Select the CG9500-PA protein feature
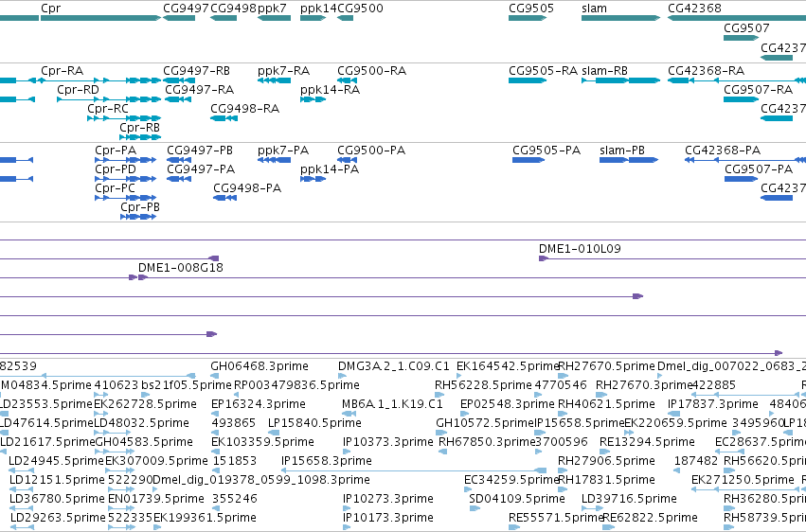The image size is (806, 532). 347,160
